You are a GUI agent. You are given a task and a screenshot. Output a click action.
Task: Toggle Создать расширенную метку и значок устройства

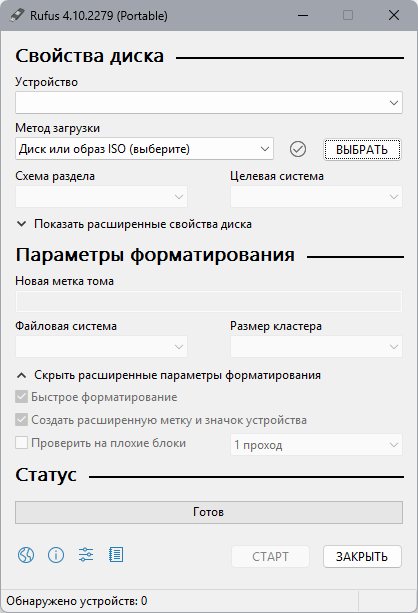coord(22,420)
